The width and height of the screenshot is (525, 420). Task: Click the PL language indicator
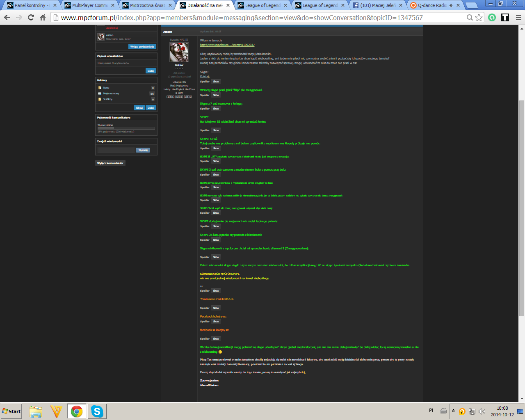(431, 411)
